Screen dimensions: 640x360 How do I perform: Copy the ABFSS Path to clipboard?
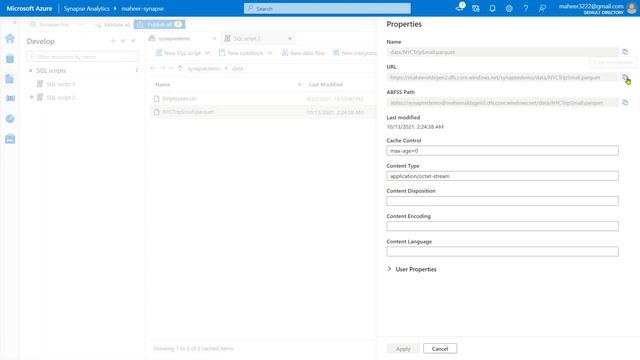coord(625,102)
